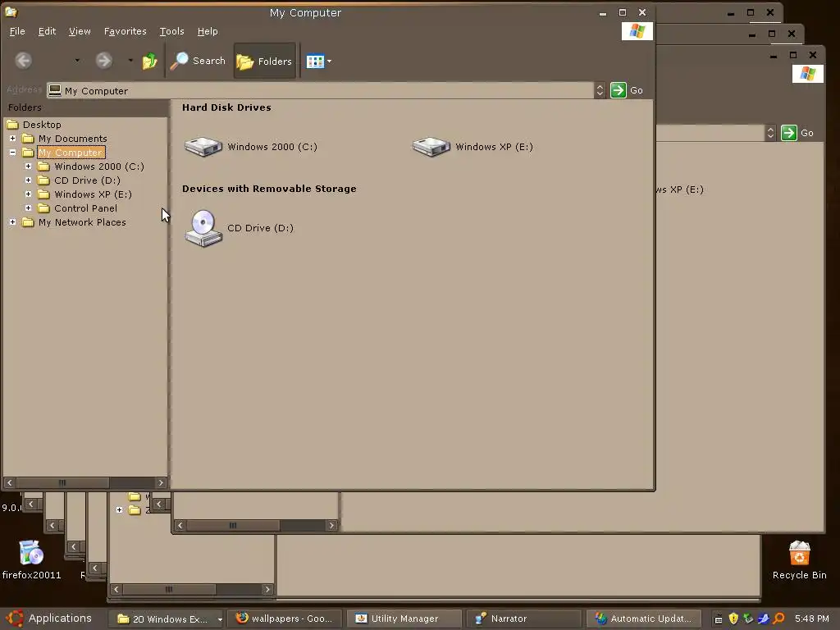840x630 pixels.
Task: Expand the Windows XP (E:) tree node
Action: [x=29, y=194]
